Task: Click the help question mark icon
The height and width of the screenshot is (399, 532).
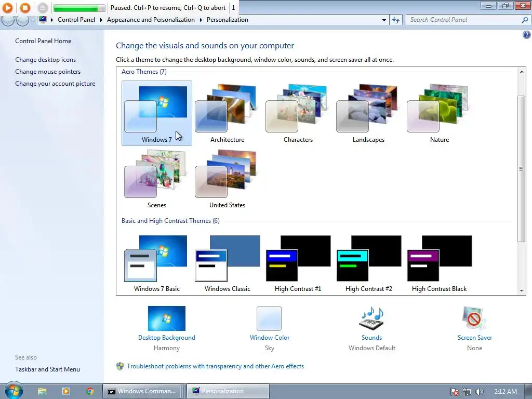Action: point(527,35)
